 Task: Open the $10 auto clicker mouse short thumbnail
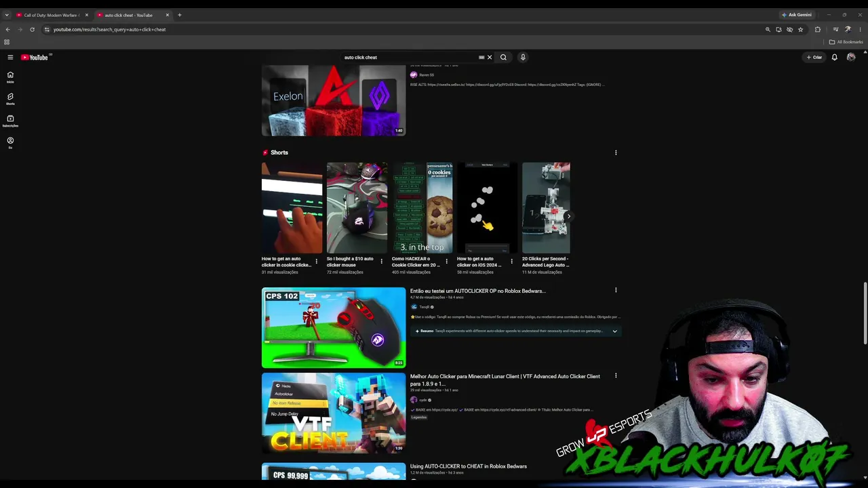(357, 207)
